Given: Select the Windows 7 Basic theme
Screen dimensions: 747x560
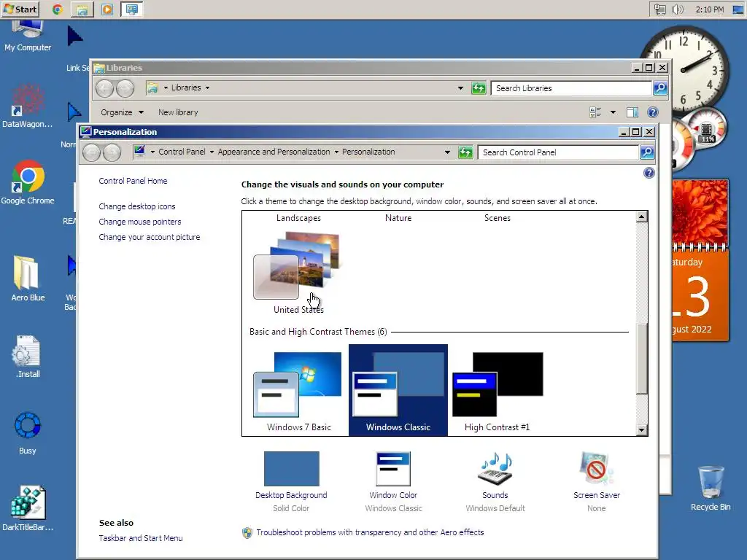Looking at the screenshot, I should point(298,391).
